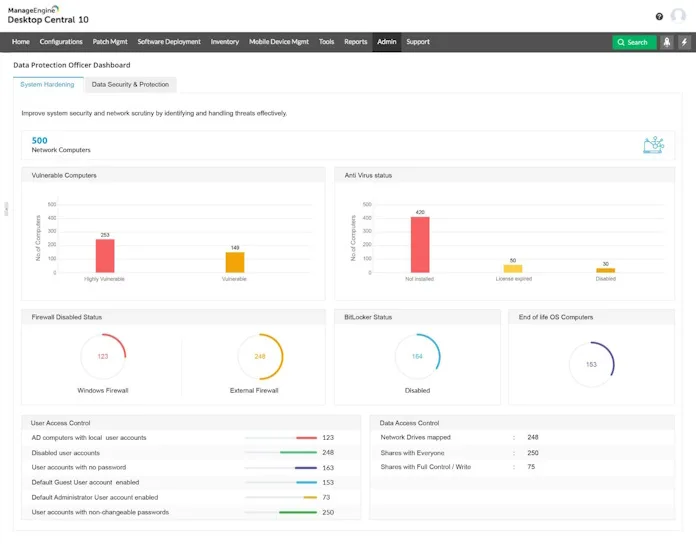This screenshot has height=544, width=696.
Task: Click the ManageEngine Desktop Central logo
Action: tap(48, 15)
